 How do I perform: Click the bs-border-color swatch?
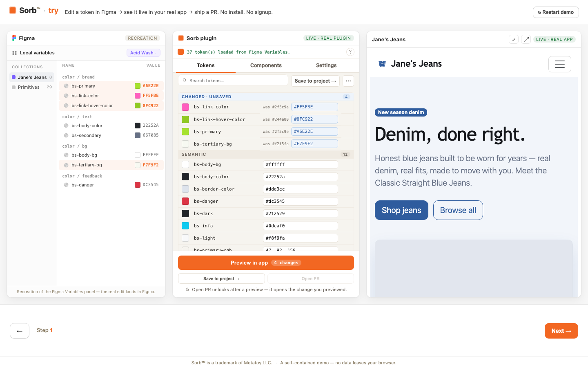185,189
